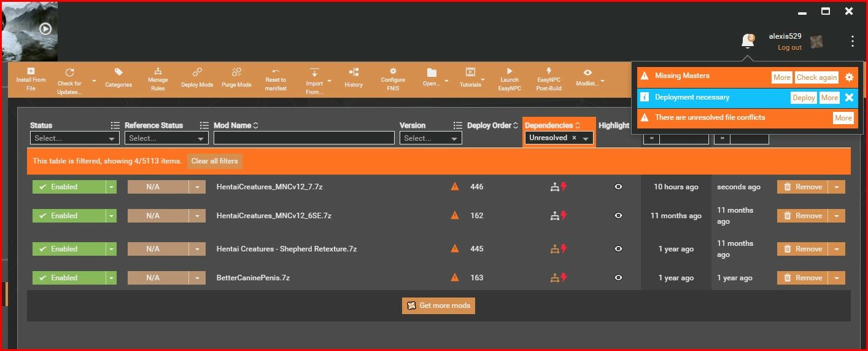Click the Missing Masters settings gear icon

tap(849, 77)
